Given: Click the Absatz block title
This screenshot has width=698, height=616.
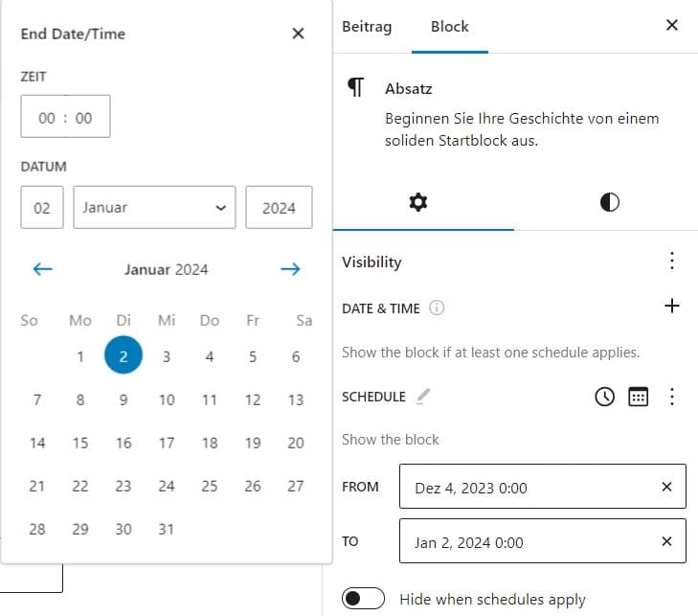Looking at the screenshot, I should click(x=409, y=89).
